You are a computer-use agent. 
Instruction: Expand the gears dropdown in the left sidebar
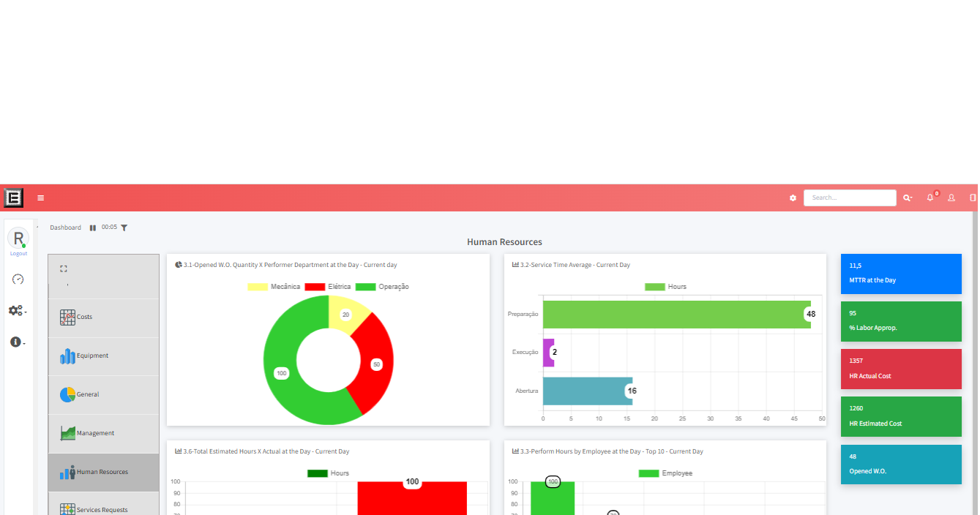pyautogui.click(x=16, y=310)
